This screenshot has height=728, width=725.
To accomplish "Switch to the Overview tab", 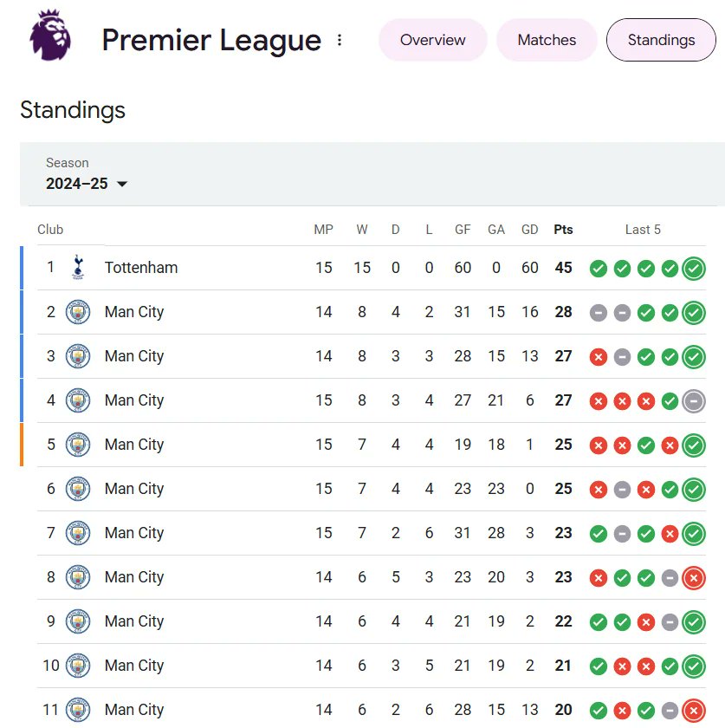I will (x=432, y=40).
